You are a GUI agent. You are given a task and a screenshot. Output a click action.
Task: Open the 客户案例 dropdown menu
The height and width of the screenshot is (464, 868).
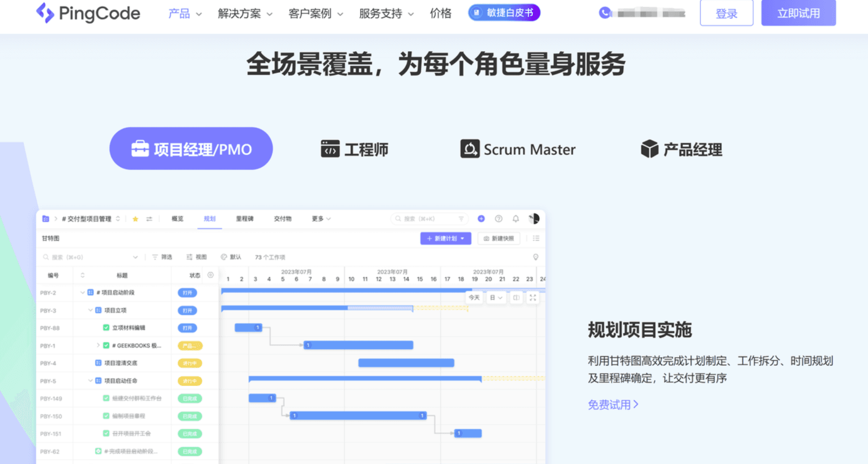pyautogui.click(x=316, y=13)
